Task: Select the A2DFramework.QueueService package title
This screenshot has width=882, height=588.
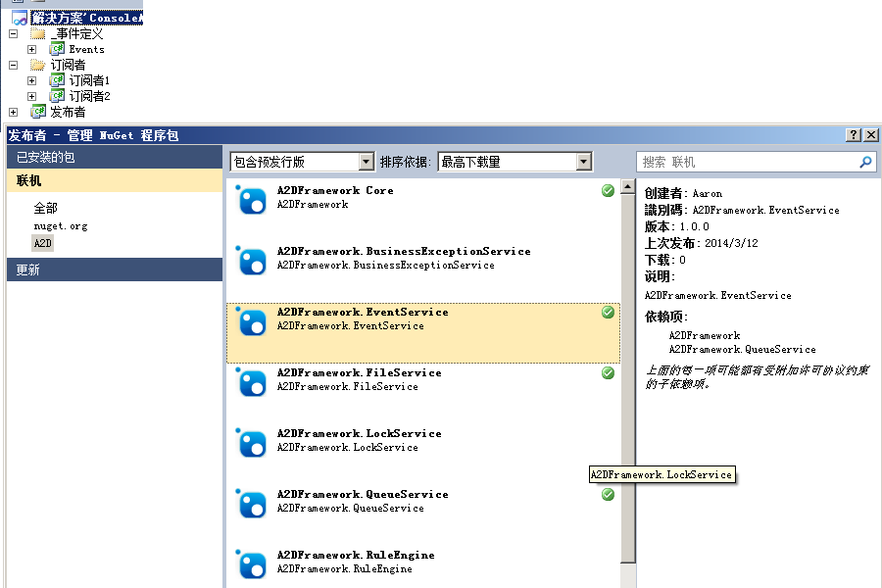Action: coord(363,494)
